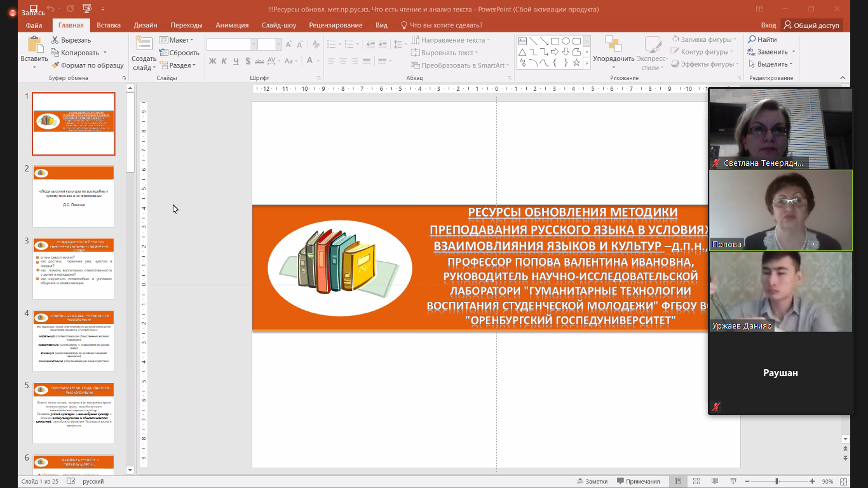Switch to Normal view in status bar
The height and width of the screenshot is (488, 868).
678,482
